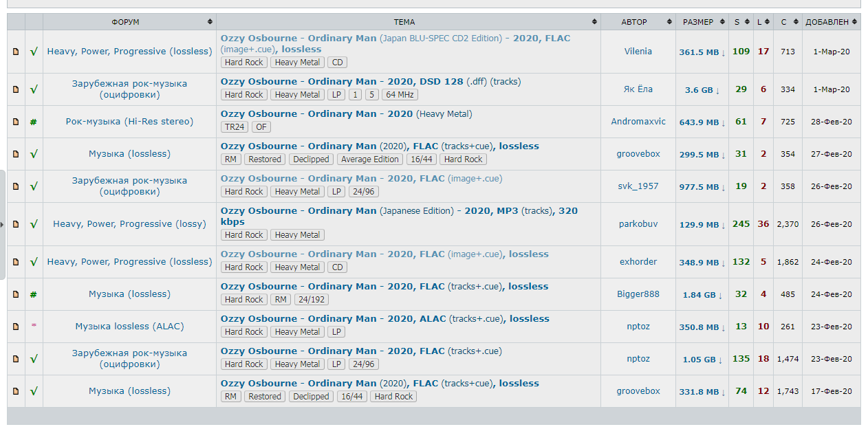This screenshot has height=440, width=868.
Task: Download the 129.9 MB torrent
Action: (702, 225)
